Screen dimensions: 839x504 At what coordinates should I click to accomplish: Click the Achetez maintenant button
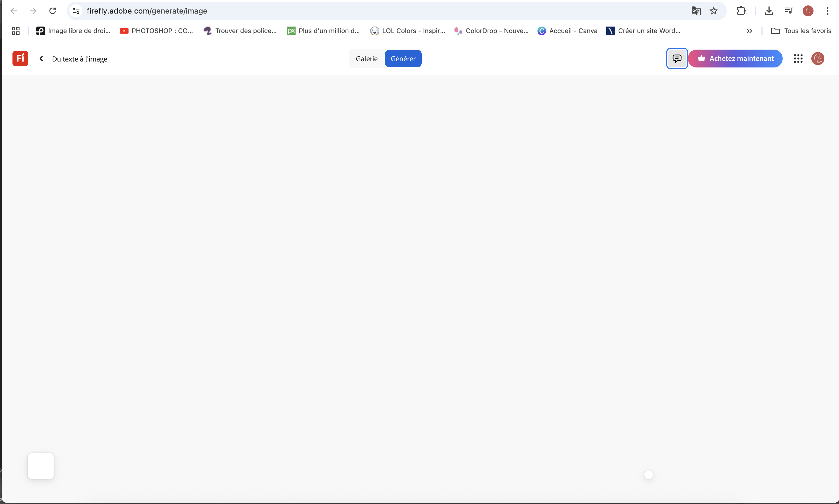pos(735,59)
